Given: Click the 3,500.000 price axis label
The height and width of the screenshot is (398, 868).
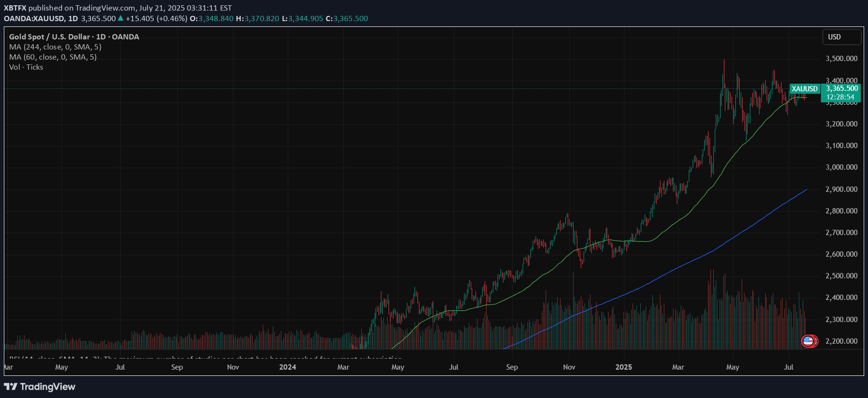Looking at the screenshot, I should tap(842, 59).
